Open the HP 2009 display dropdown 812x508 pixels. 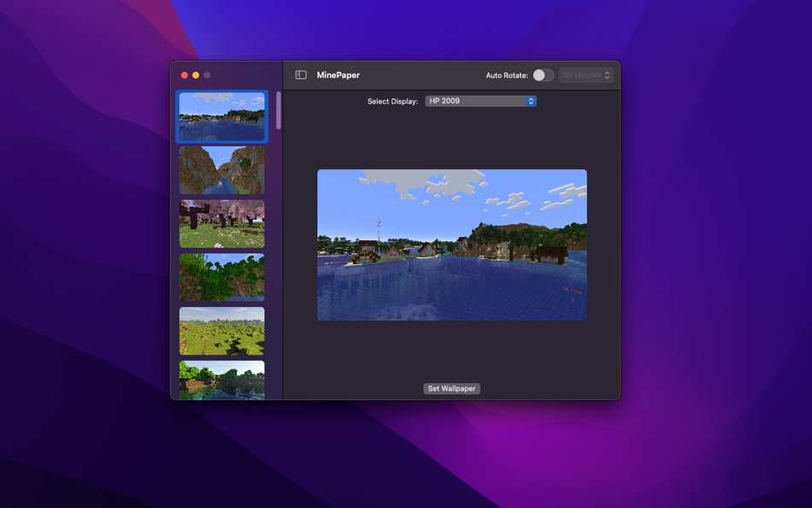(x=480, y=101)
